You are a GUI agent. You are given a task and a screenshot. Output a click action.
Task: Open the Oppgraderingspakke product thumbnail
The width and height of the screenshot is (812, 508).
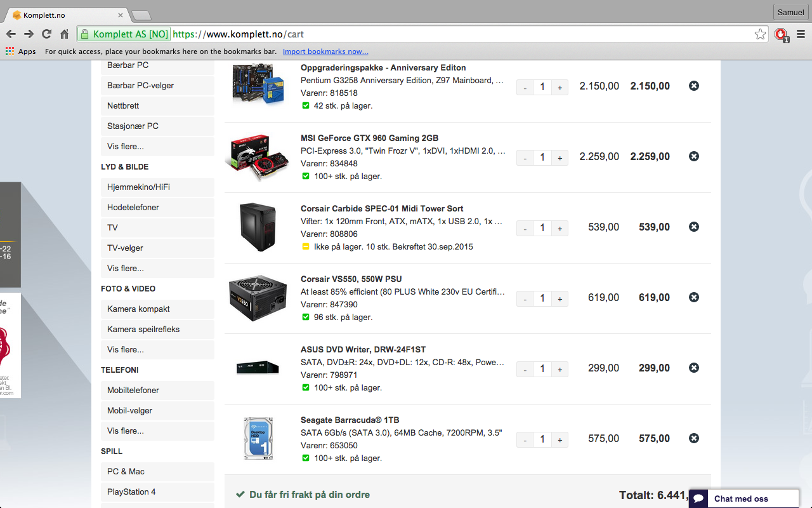[x=257, y=83]
